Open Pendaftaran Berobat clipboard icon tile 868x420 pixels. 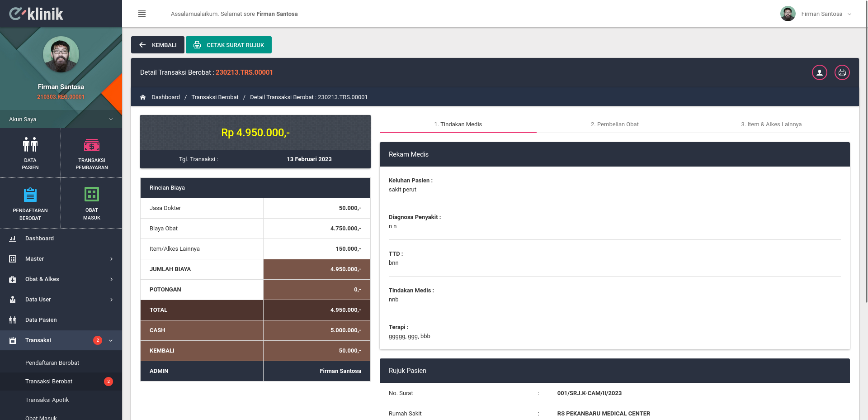[x=30, y=203]
